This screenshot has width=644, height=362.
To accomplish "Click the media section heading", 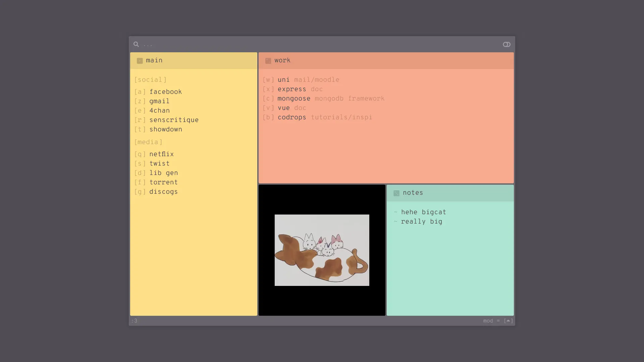I will (148, 142).
